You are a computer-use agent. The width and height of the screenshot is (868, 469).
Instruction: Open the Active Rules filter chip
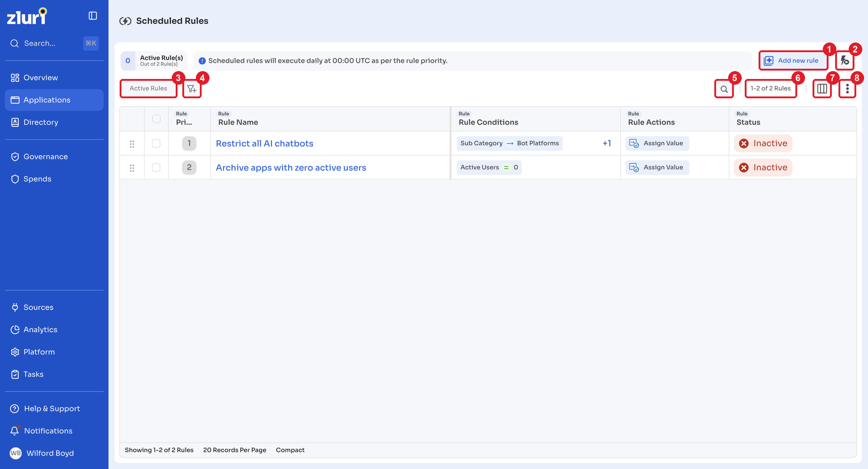[x=148, y=89]
